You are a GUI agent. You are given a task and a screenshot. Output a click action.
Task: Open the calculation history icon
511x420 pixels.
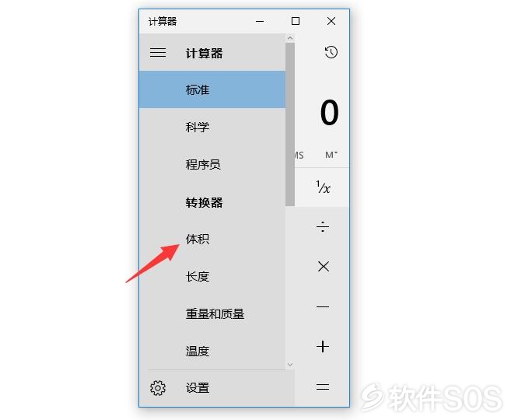coord(331,52)
